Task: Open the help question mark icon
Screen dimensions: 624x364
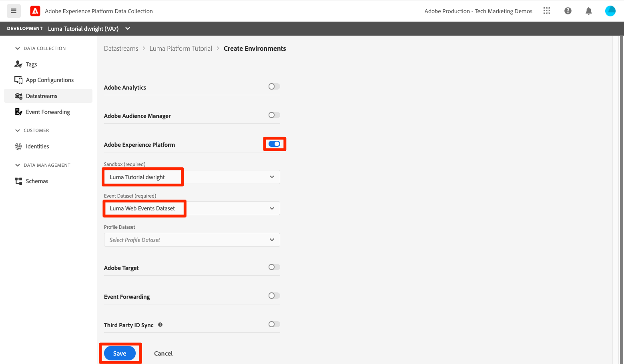Action: tap(568, 11)
